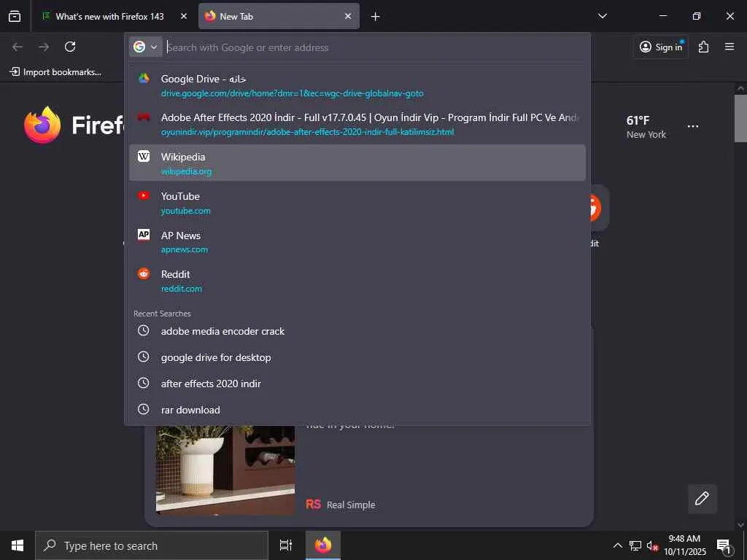Click the clock icon beside rar download
747x560 pixels.
[x=144, y=409]
